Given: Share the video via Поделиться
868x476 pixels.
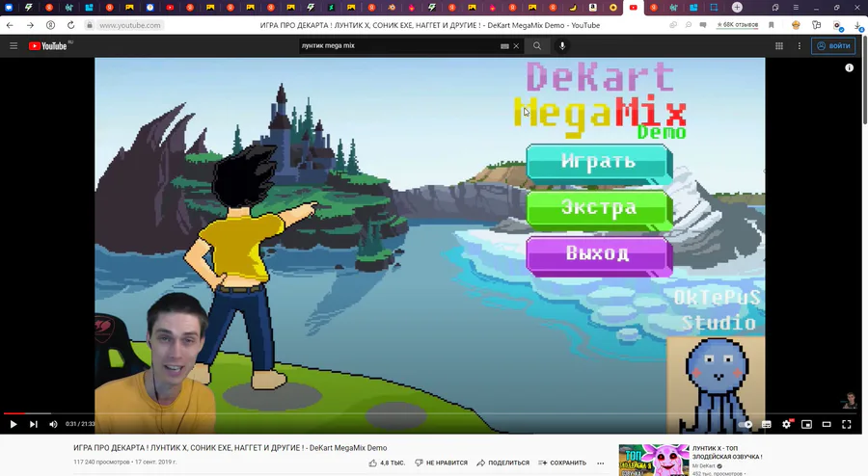Looking at the screenshot, I should coord(502,463).
